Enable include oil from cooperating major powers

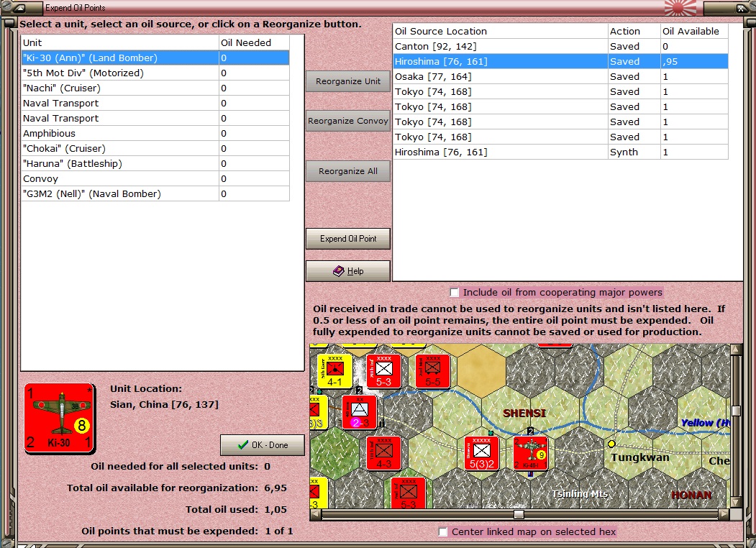coord(454,293)
